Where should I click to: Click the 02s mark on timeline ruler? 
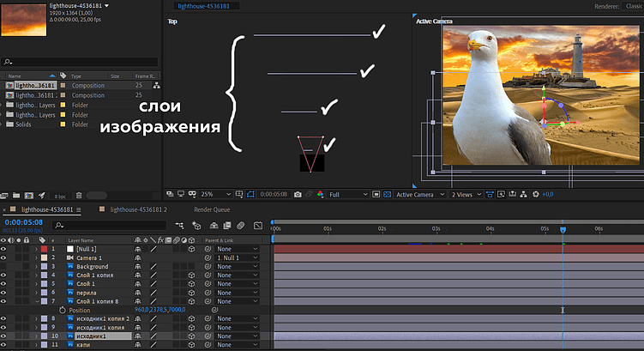pyautogui.click(x=382, y=229)
